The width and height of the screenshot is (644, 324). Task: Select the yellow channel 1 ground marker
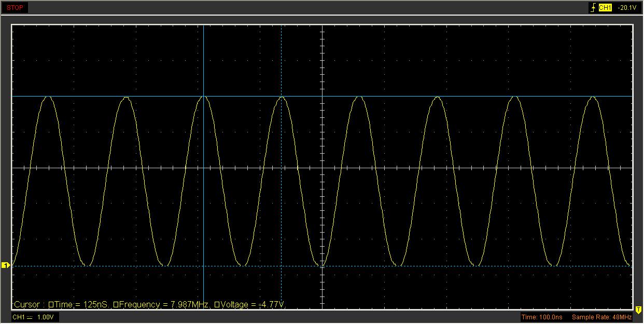pyautogui.click(x=6, y=265)
